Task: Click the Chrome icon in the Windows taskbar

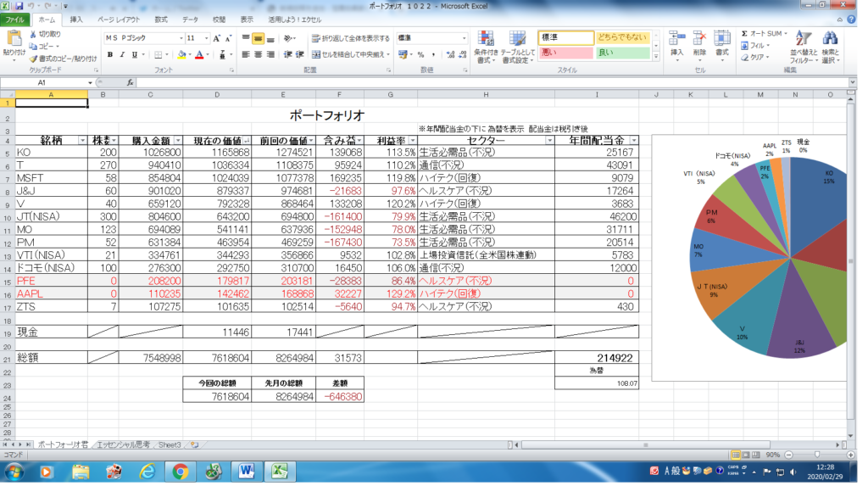Action: [180, 472]
